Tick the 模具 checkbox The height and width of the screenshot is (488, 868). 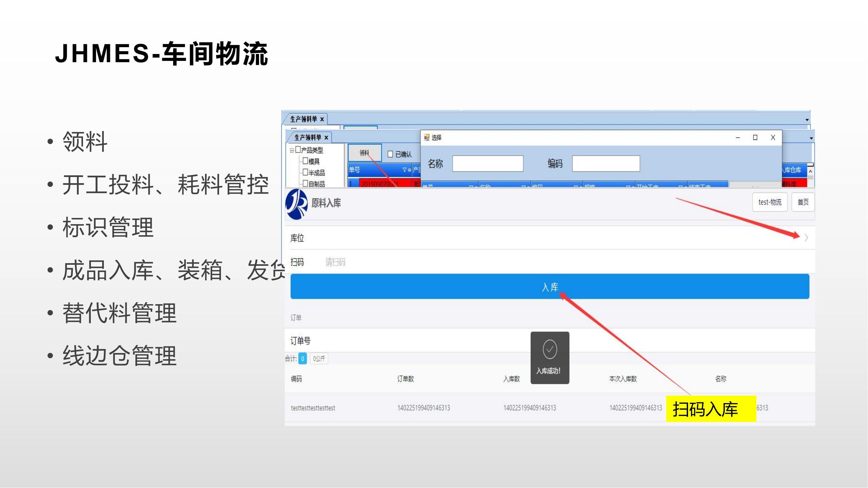click(305, 161)
